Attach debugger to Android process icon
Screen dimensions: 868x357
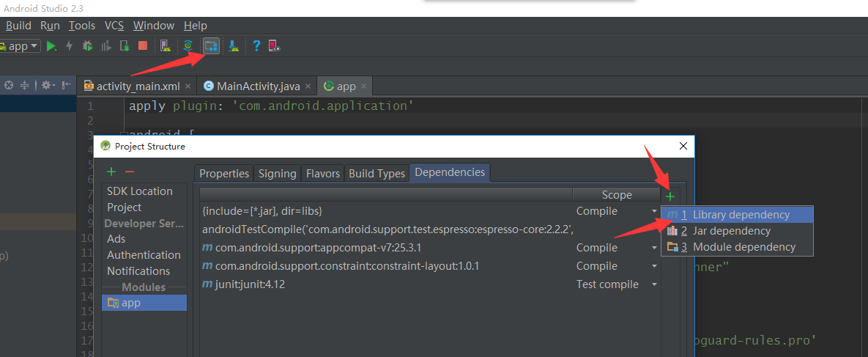pyautogui.click(x=125, y=46)
